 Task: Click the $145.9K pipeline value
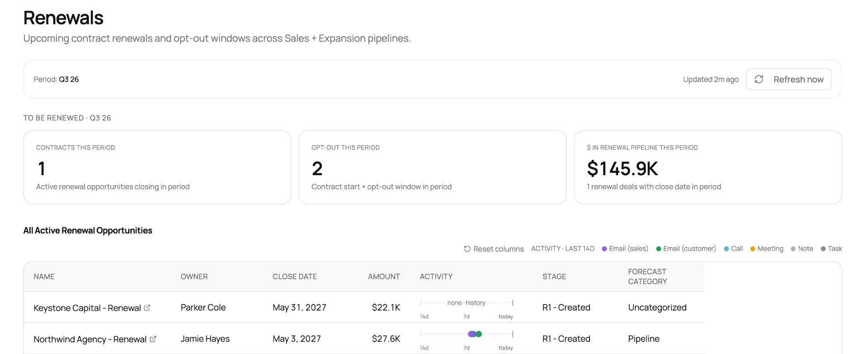pos(623,168)
